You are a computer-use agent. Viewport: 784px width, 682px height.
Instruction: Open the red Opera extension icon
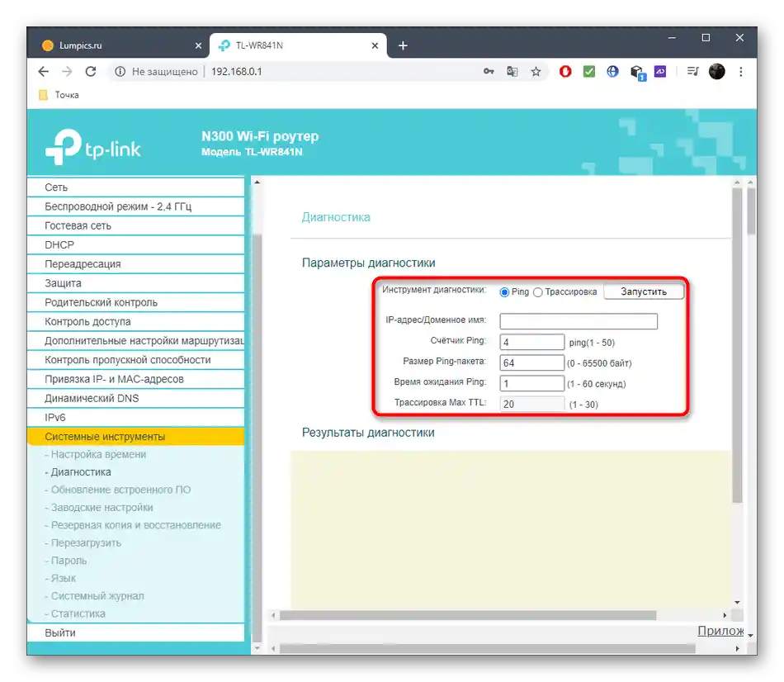(x=565, y=72)
